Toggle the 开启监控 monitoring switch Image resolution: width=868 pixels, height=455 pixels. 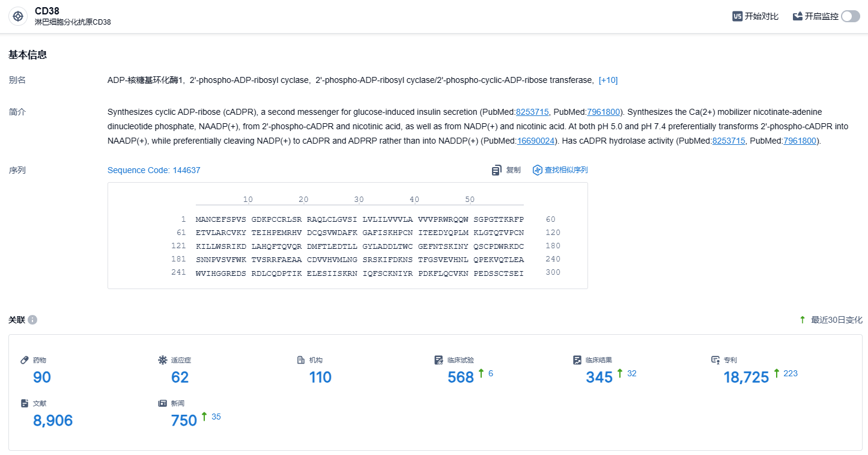pos(850,16)
